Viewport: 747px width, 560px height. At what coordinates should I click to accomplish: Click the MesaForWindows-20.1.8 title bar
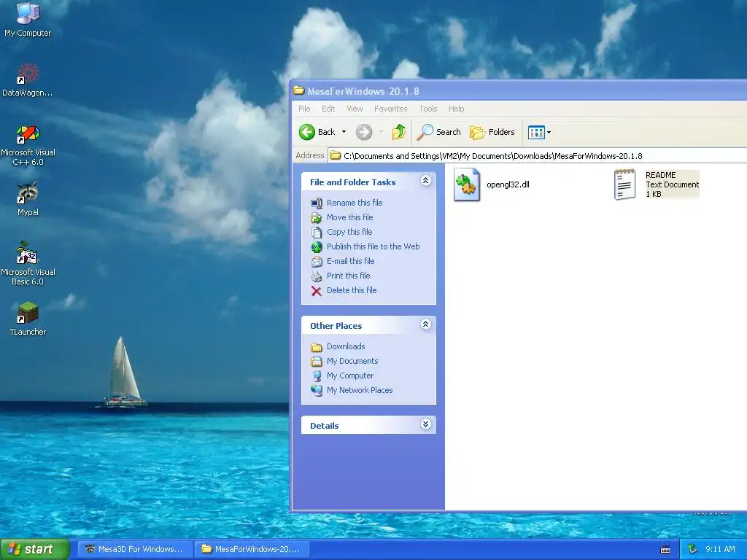click(519, 90)
